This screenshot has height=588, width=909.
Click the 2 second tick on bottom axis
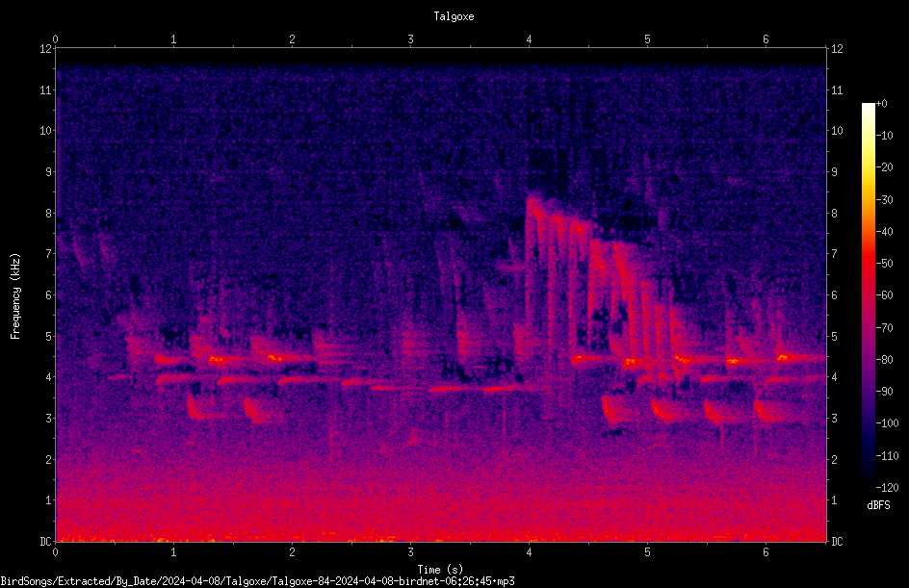(292, 552)
